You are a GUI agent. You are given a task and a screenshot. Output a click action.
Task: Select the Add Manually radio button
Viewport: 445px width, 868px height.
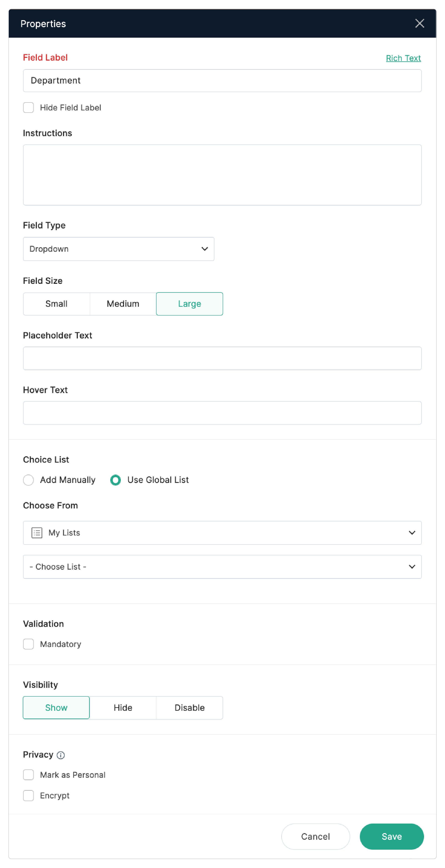coord(28,480)
